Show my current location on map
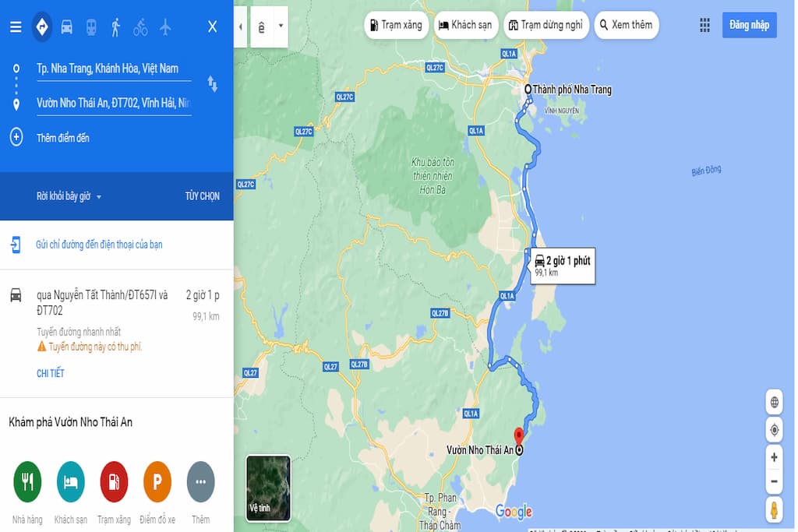798x532 pixels. (774, 430)
